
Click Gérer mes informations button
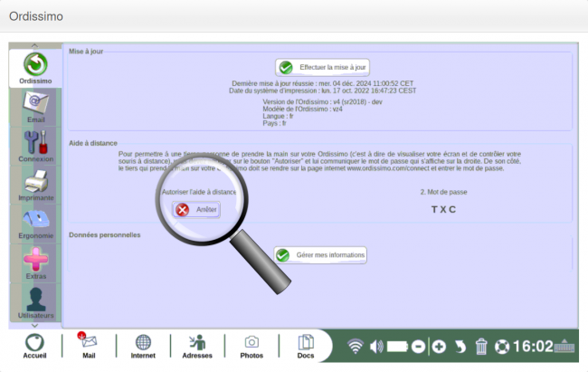coord(320,255)
